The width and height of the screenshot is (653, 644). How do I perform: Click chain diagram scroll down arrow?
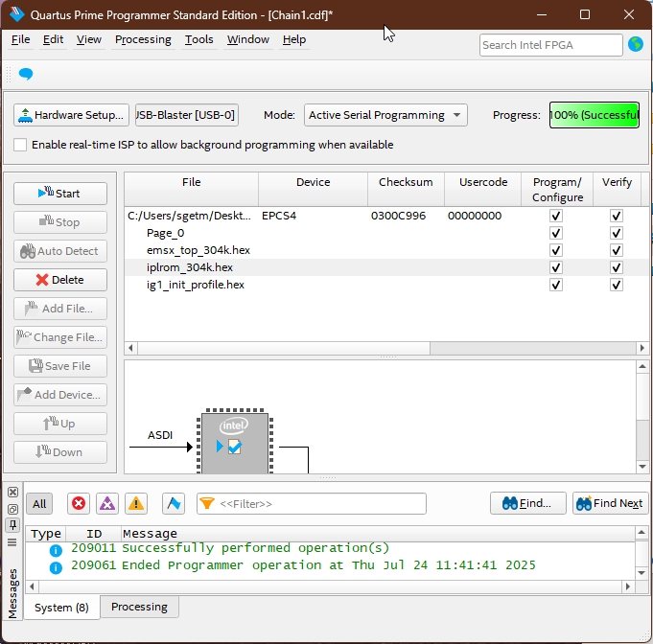(642, 467)
